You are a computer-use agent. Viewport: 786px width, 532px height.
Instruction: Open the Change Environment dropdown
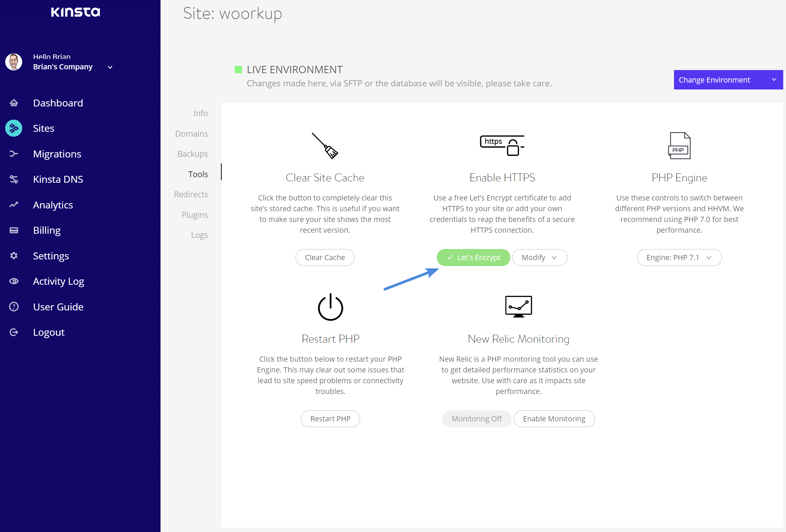[728, 80]
